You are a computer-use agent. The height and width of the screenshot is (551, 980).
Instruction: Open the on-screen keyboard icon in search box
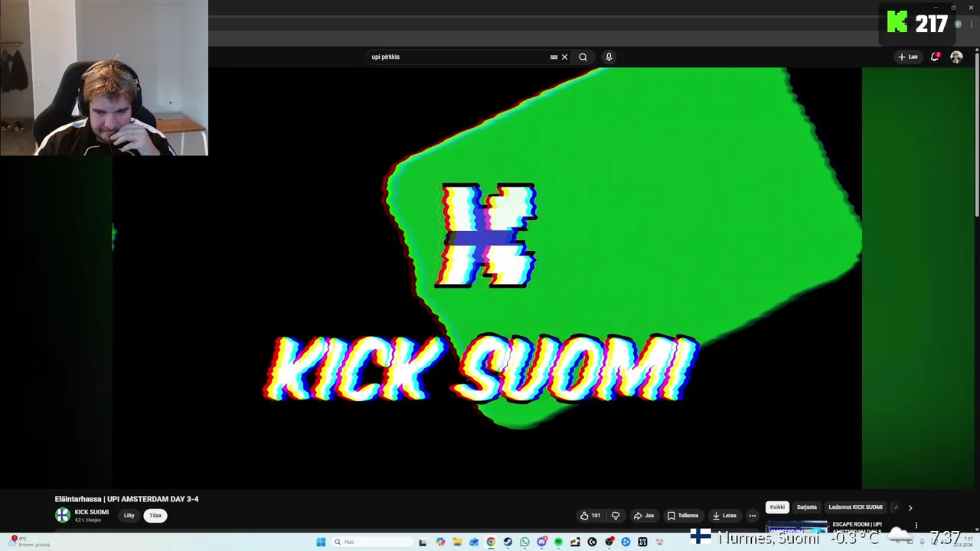[x=554, y=57]
